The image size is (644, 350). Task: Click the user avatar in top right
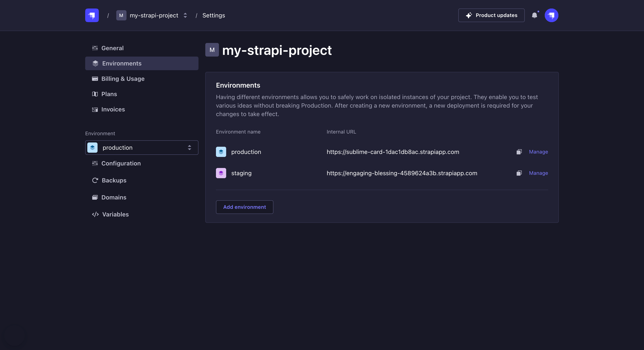pos(552,15)
